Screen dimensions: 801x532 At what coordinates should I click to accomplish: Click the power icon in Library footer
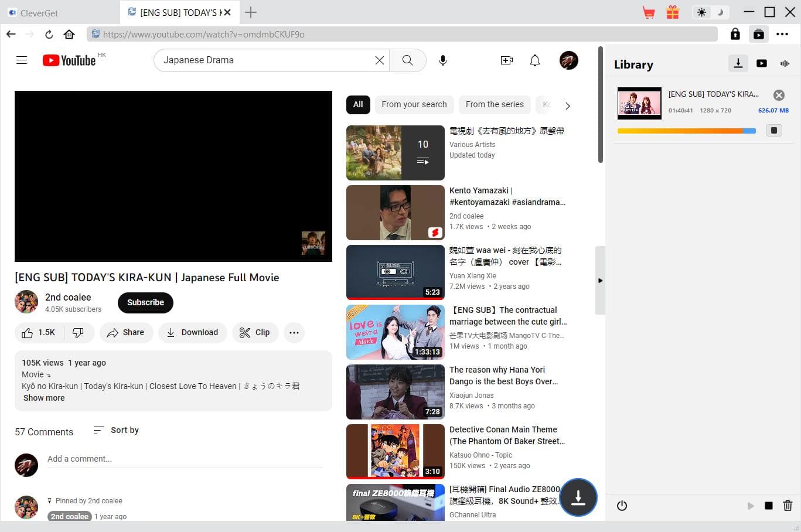622,506
